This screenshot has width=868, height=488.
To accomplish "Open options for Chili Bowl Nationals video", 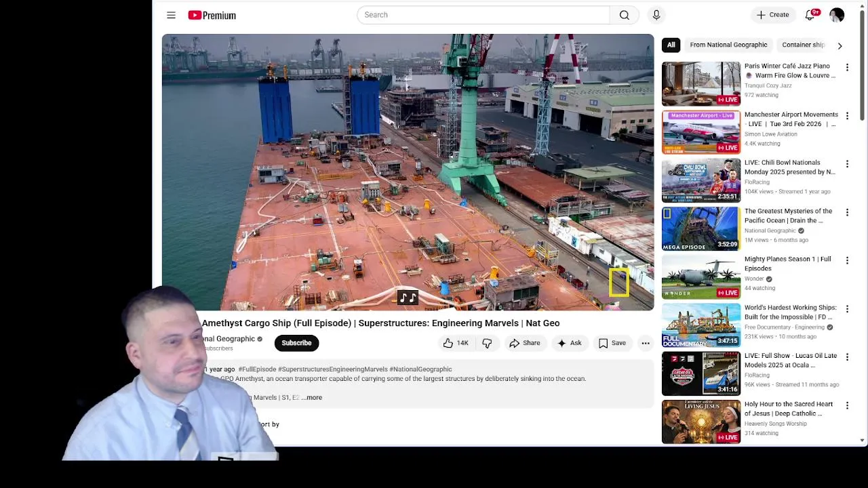I will (x=847, y=164).
